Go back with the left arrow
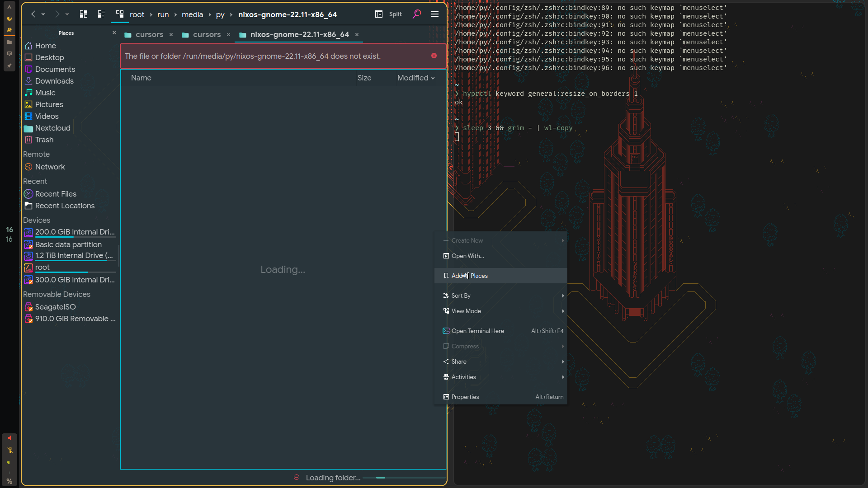This screenshot has width=868, height=488. 33,14
